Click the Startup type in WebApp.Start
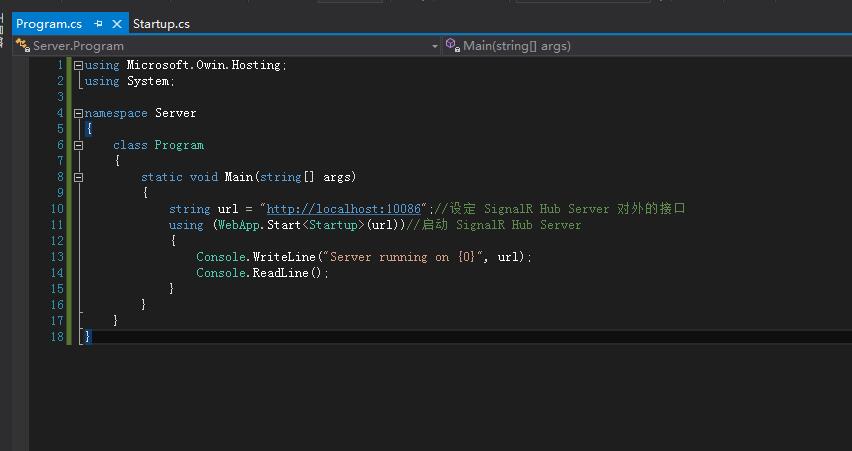 pos(330,225)
